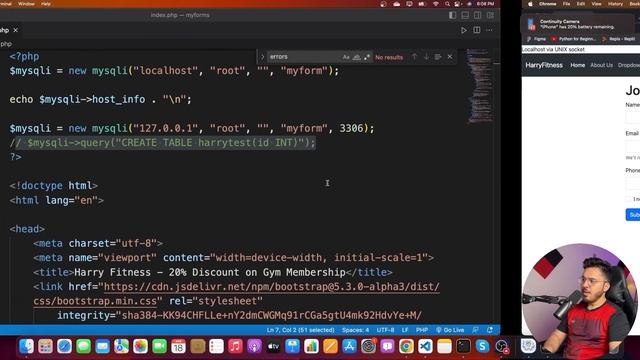Open Apple TV from the dock

point(273,347)
